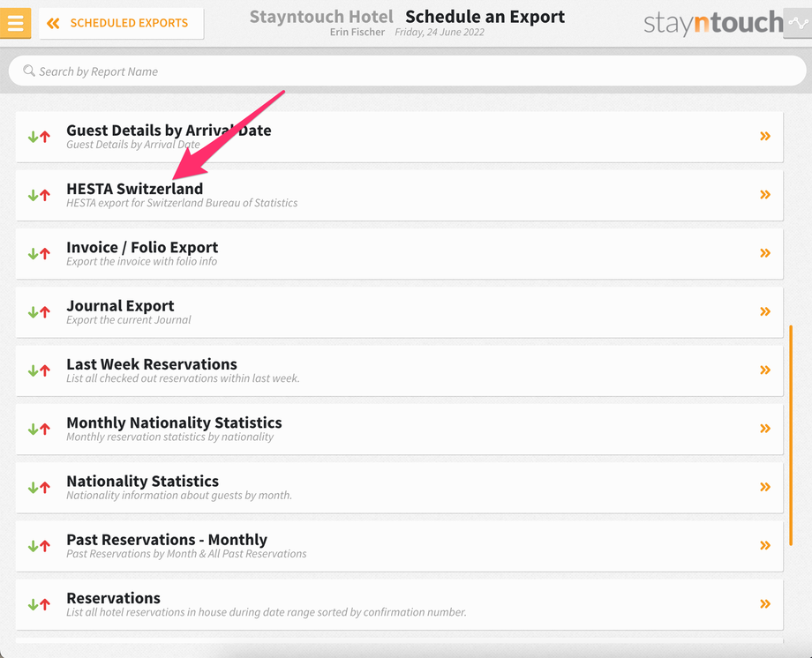The image size is (812, 658).
Task: Go back to Scheduled Exports
Action: tap(121, 23)
